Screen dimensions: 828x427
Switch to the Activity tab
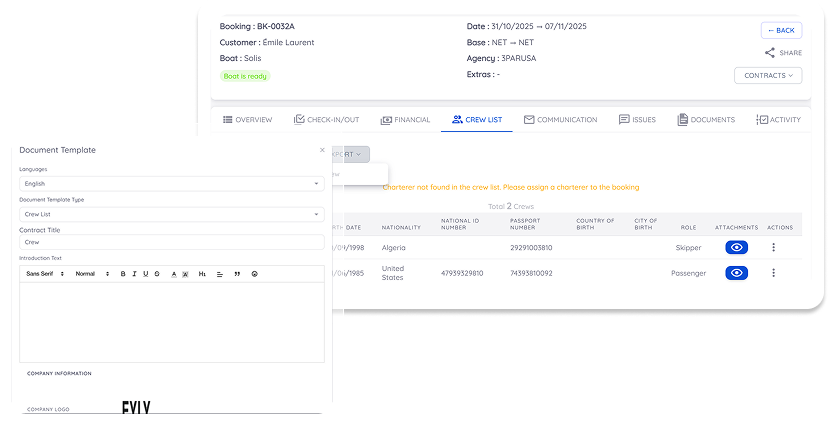[778, 120]
